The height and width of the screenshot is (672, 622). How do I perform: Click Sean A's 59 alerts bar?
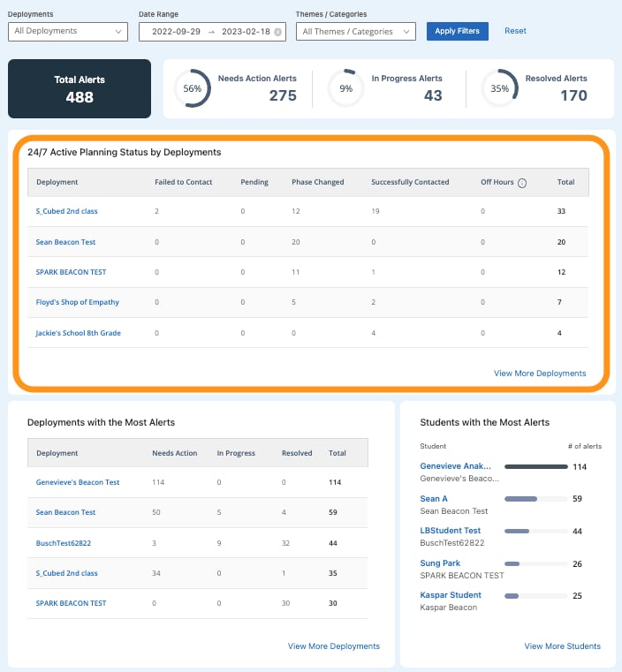coord(536,499)
